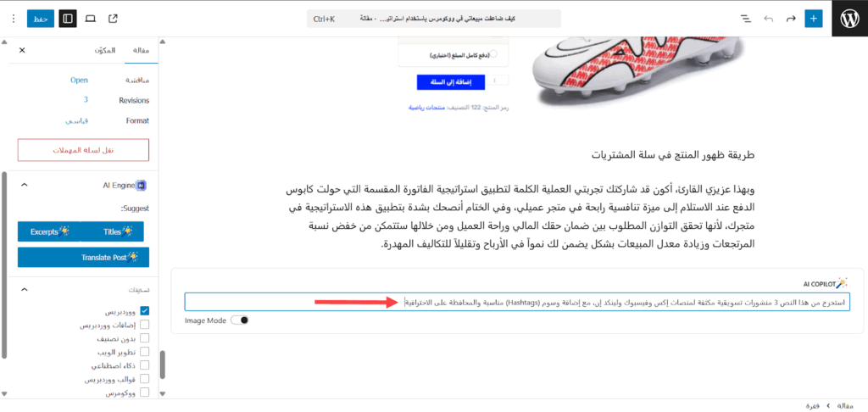This screenshot has width=868, height=412.
Task: Toggle the settings sidebar icon
Action: (x=68, y=18)
